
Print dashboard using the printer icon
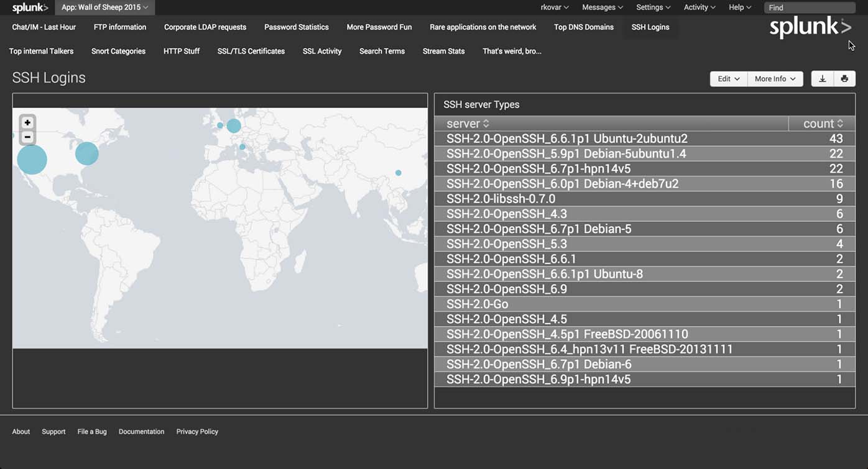[844, 79]
